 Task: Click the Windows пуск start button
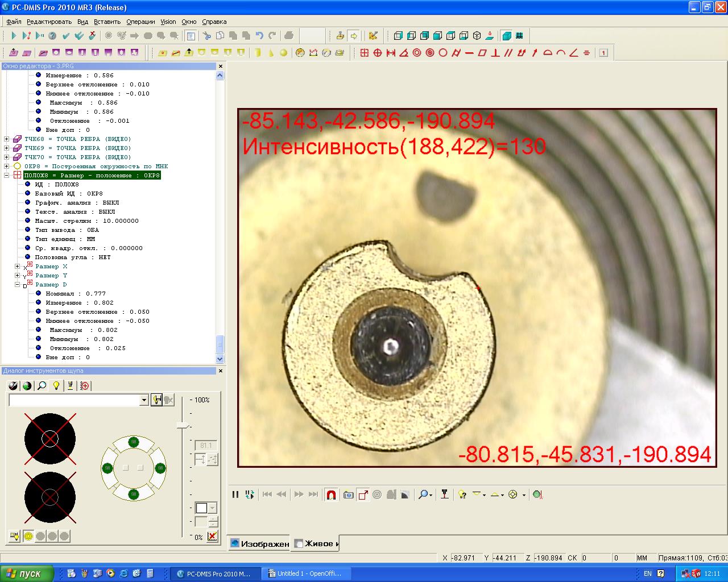[x=27, y=573]
